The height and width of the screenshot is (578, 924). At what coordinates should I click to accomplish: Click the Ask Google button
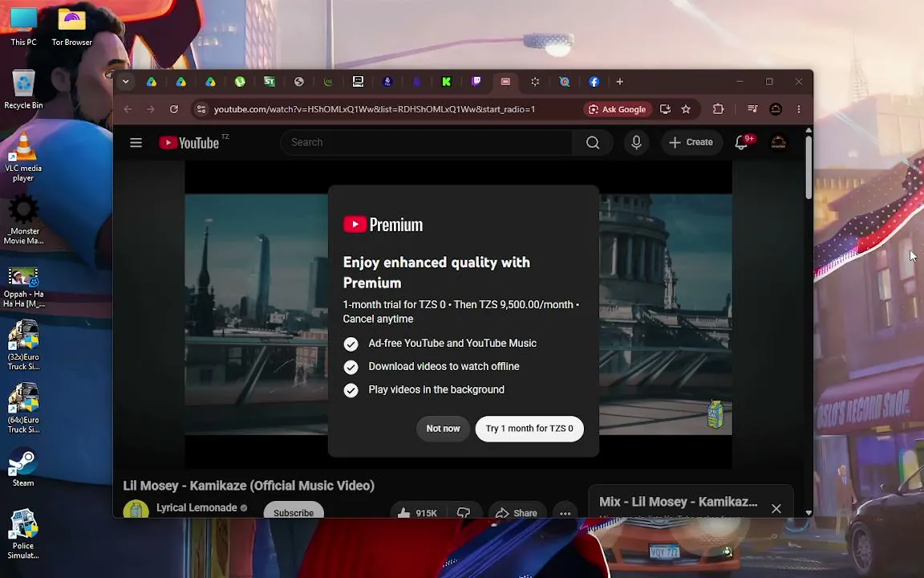click(x=618, y=109)
